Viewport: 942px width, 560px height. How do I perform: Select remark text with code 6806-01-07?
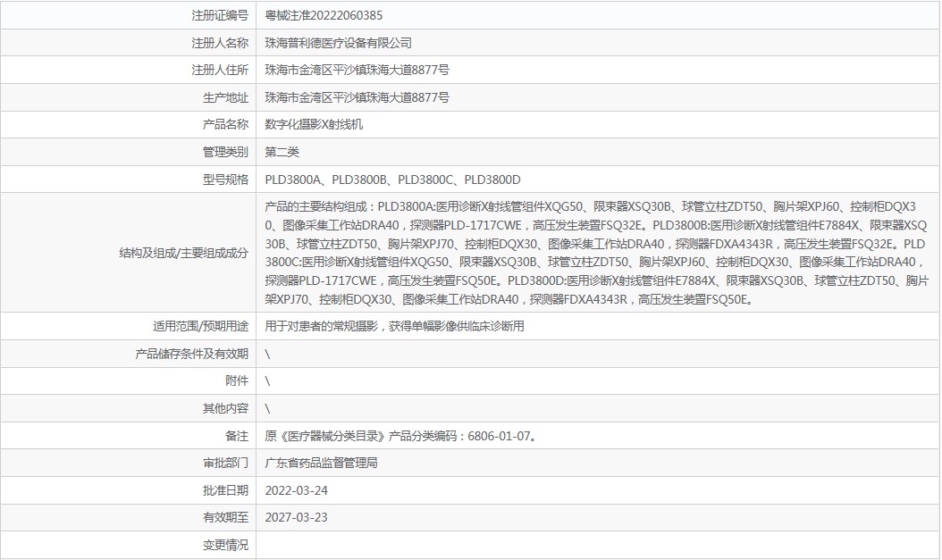[400, 437]
